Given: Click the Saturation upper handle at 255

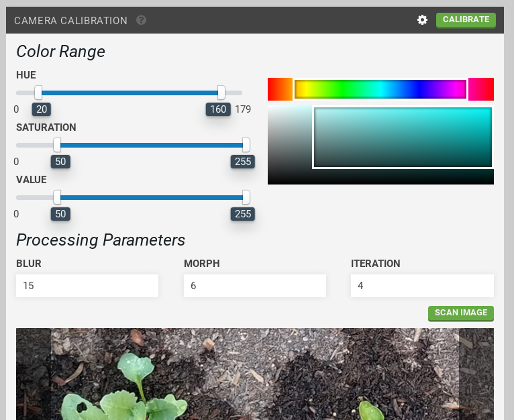Looking at the screenshot, I should click(x=246, y=145).
